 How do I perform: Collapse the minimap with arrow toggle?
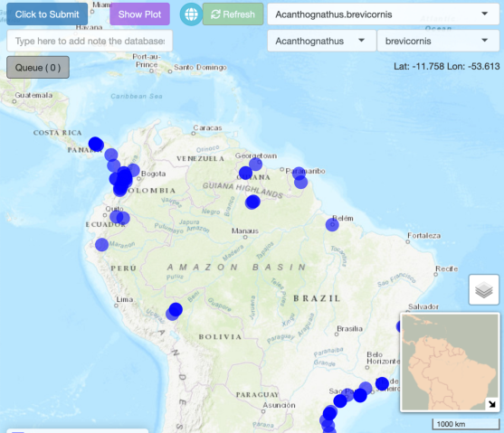[x=492, y=404]
